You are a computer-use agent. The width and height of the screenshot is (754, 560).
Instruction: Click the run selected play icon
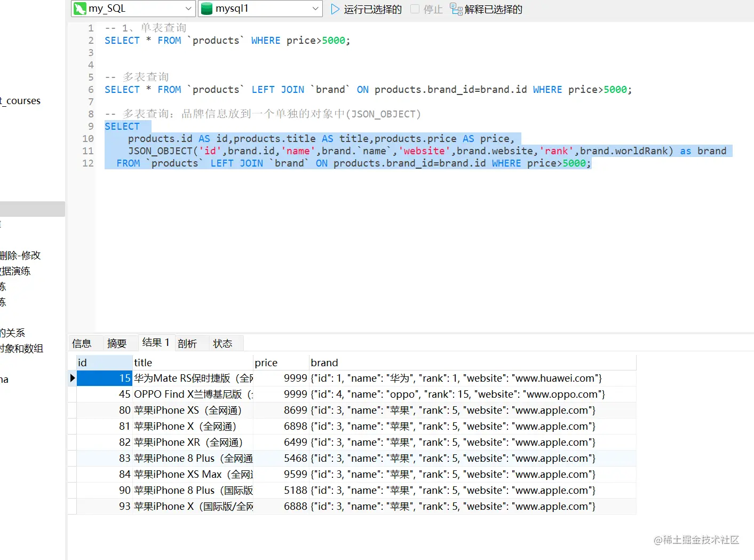click(x=335, y=9)
